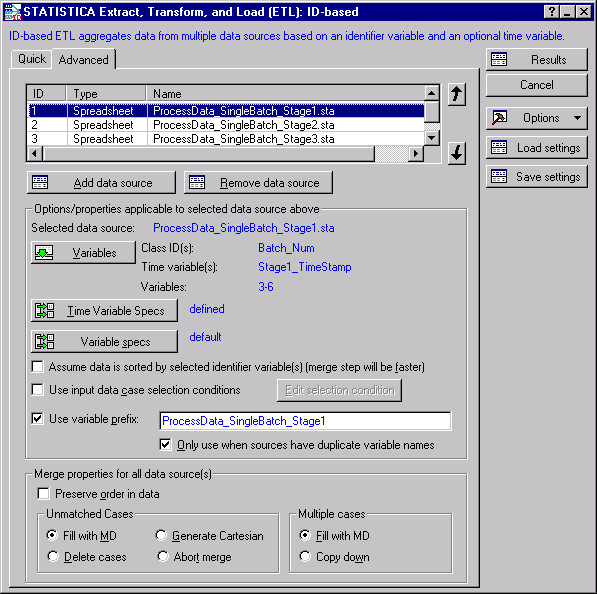Click the 'default' variable specs status
597x594 pixels.
[205, 337]
